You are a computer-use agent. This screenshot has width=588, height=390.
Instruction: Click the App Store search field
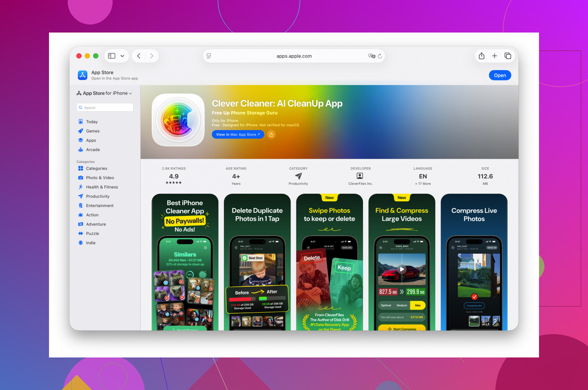(105, 108)
